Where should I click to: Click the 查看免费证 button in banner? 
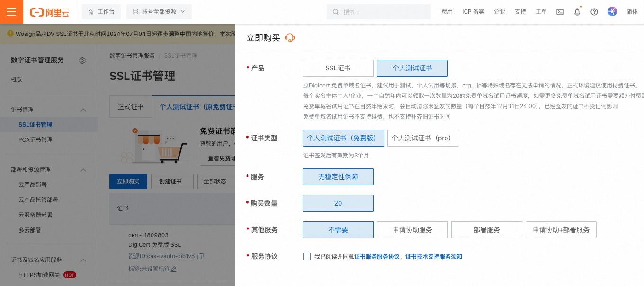[x=218, y=158]
